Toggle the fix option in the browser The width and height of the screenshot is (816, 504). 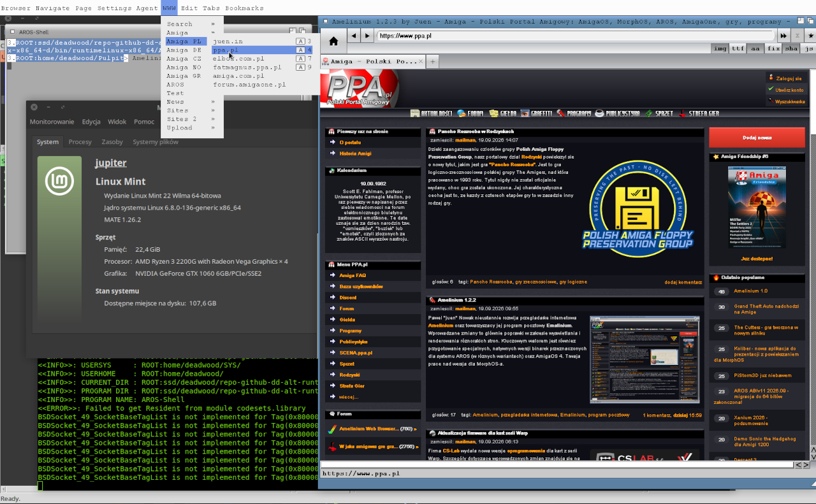(x=773, y=48)
